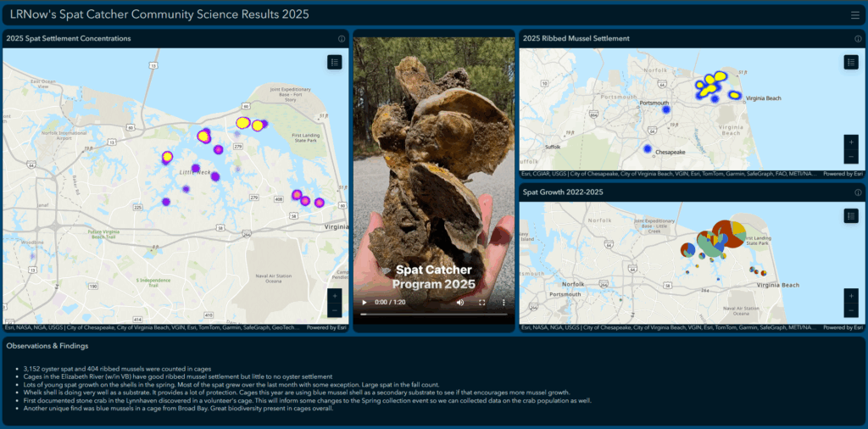Zoom out on Ribbed Mussel Settlement map
The image size is (868, 429).
[851, 157]
